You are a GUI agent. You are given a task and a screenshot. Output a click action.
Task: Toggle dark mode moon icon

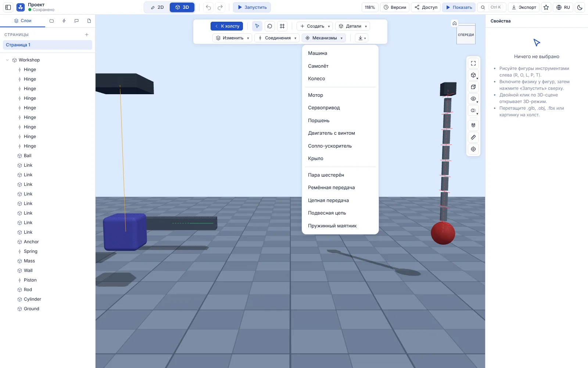[580, 7]
